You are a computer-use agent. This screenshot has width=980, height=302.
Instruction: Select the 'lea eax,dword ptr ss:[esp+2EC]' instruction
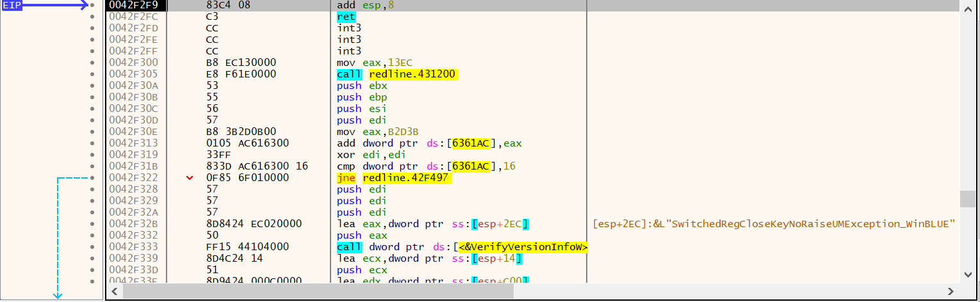(x=433, y=224)
